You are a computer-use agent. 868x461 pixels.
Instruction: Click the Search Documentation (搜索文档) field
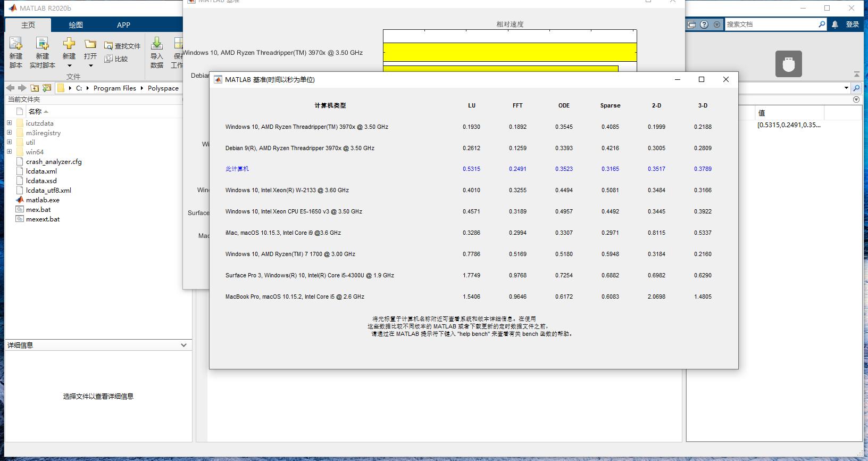(x=771, y=24)
